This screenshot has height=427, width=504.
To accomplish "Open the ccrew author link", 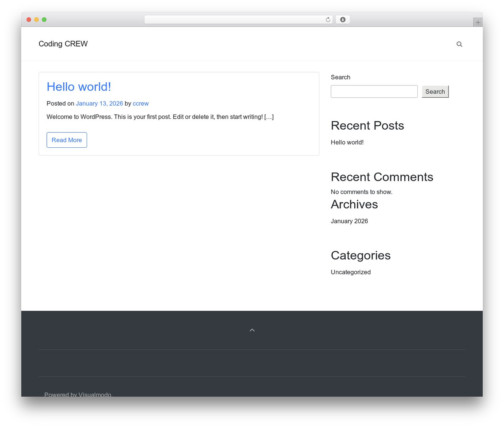I will coord(141,104).
